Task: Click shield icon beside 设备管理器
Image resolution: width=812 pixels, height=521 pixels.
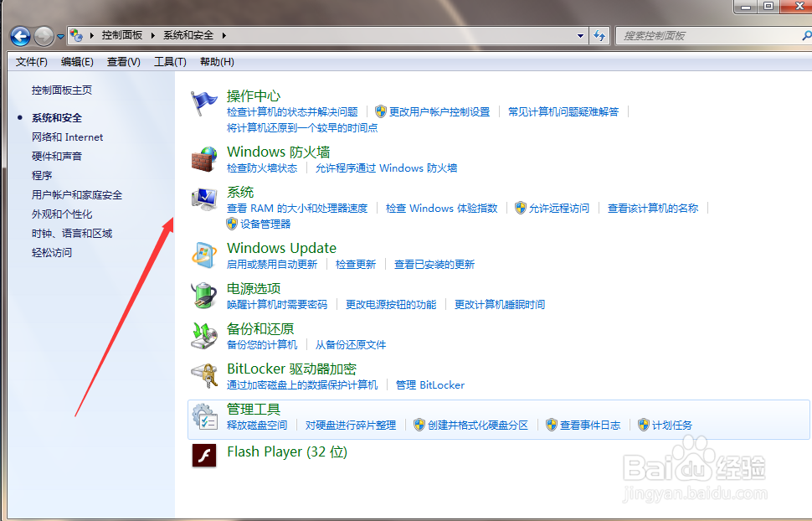Action: point(232,224)
